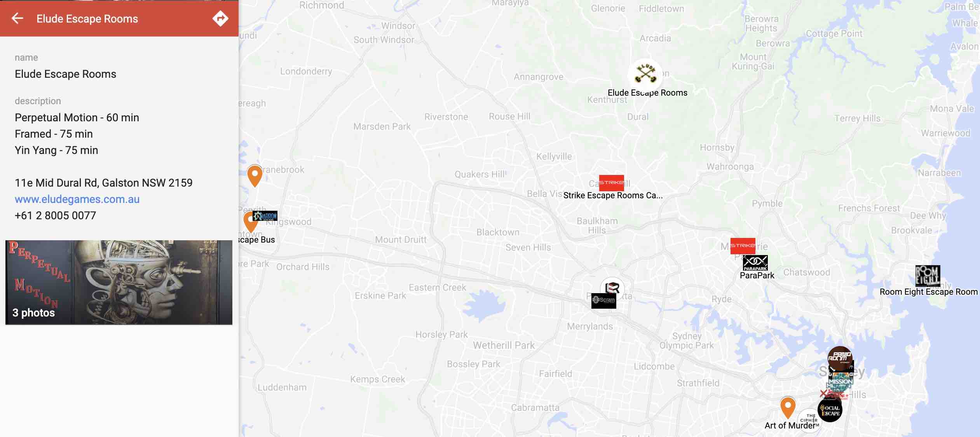
Task: Open the Room Eight Escape Room marker
Action: point(928,276)
